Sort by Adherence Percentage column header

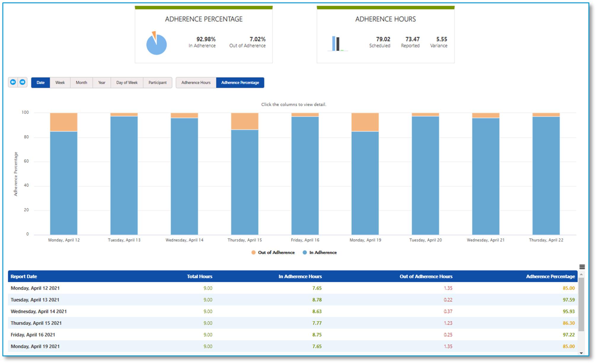pos(550,277)
